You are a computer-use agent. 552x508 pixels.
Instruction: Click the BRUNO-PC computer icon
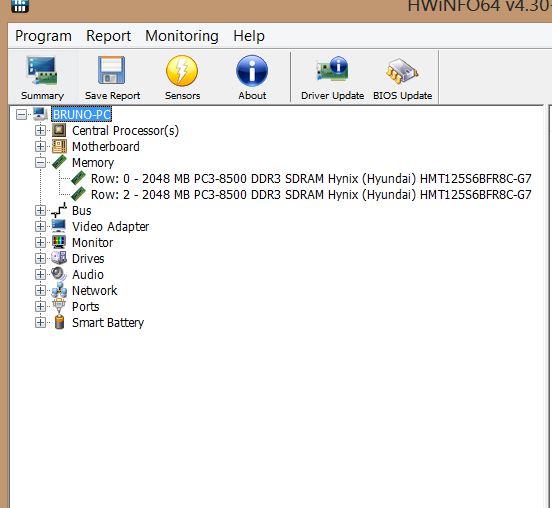click(x=40, y=114)
